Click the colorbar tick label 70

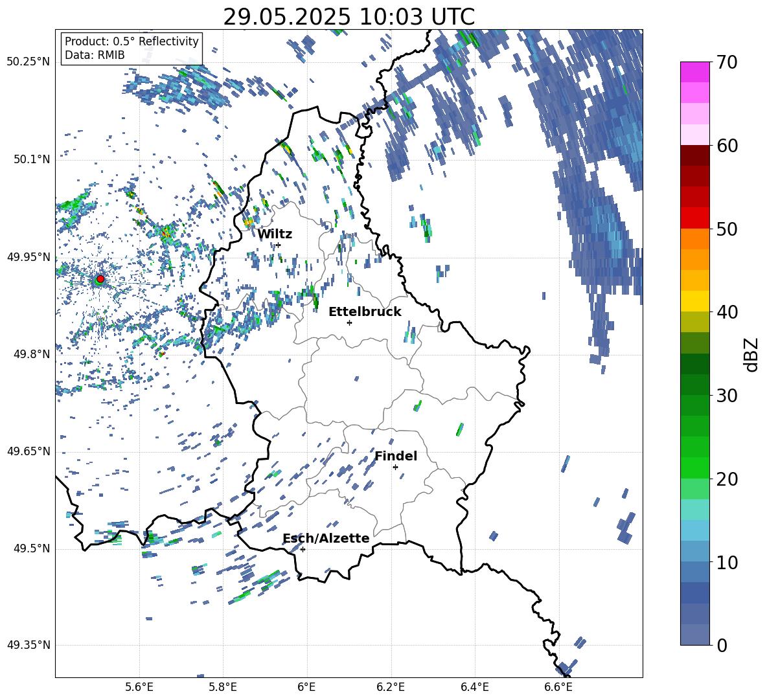coord(727,62)
